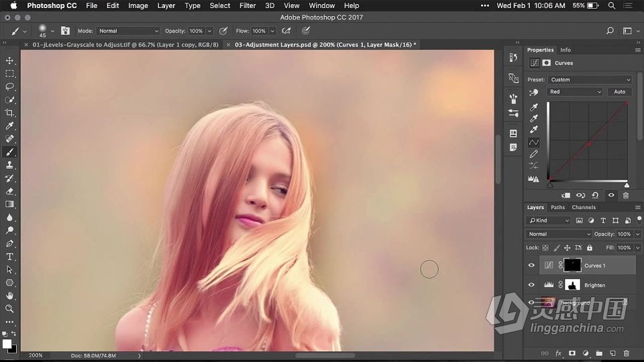Open the brush Mode dropdown

(128, 31)
